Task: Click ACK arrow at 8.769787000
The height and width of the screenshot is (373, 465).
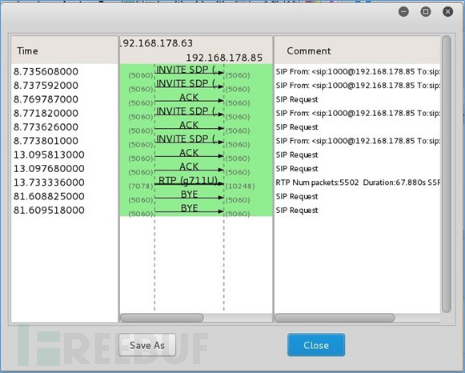Action: 189,98
